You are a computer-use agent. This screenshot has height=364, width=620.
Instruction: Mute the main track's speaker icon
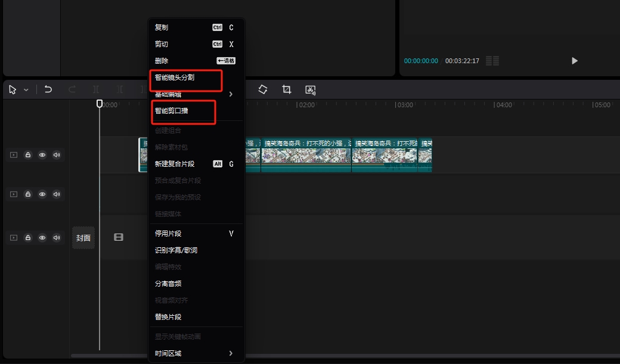point(57,238)
